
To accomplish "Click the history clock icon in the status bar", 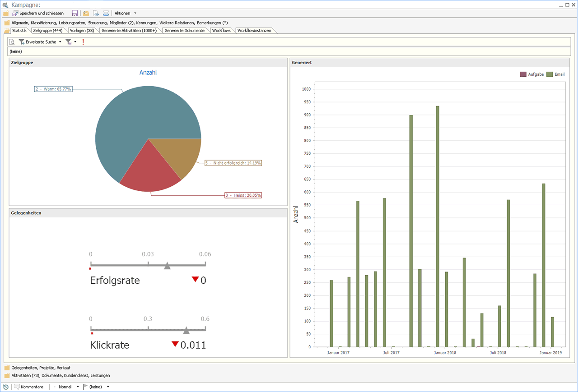I will [6, 387].
